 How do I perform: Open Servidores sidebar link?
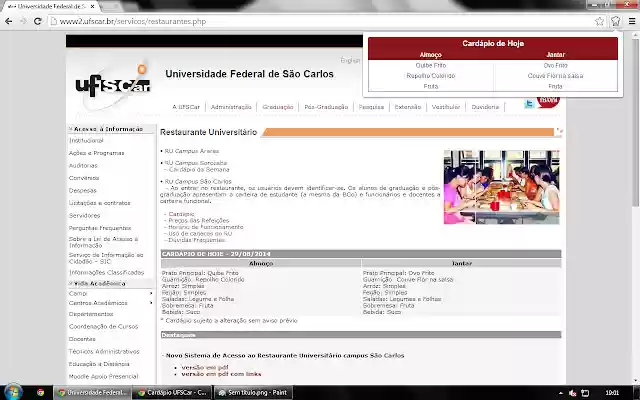84,216
